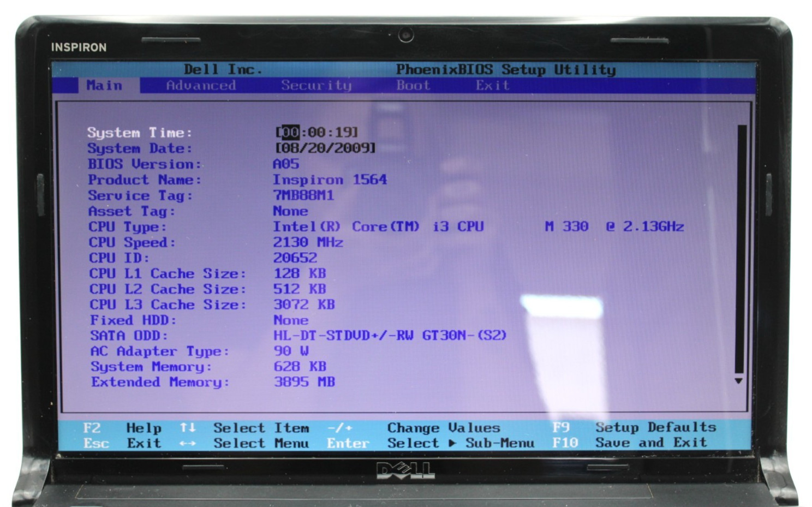Viewport: 812px width, 507px height.
Task: Click the -/+ Change Values hint
Action: 414,428
